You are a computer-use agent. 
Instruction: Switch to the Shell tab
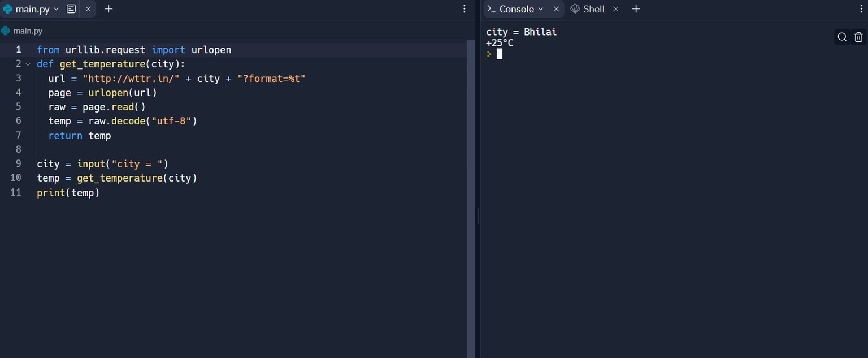pos(588,9)
